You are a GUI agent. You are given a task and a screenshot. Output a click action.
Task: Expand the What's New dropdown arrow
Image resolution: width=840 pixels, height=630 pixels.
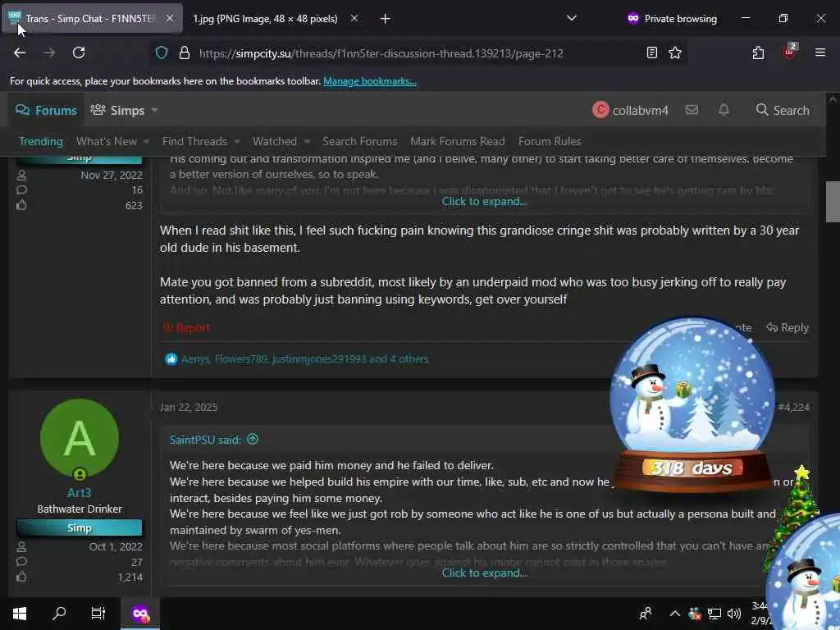tap(146, 141)
